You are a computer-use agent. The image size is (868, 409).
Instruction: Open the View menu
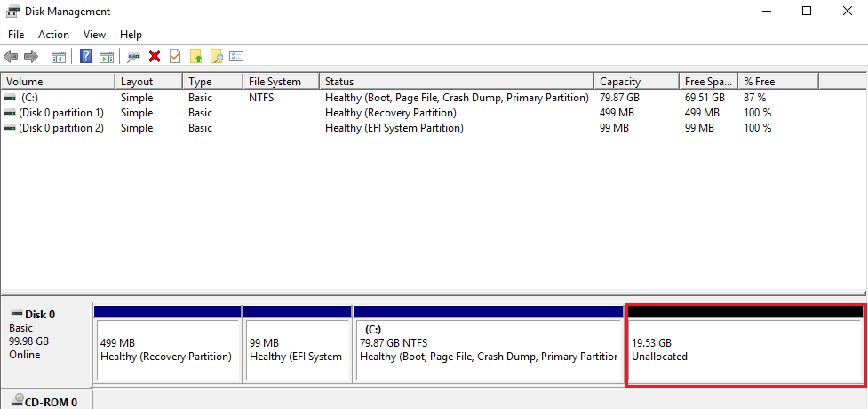95,35
